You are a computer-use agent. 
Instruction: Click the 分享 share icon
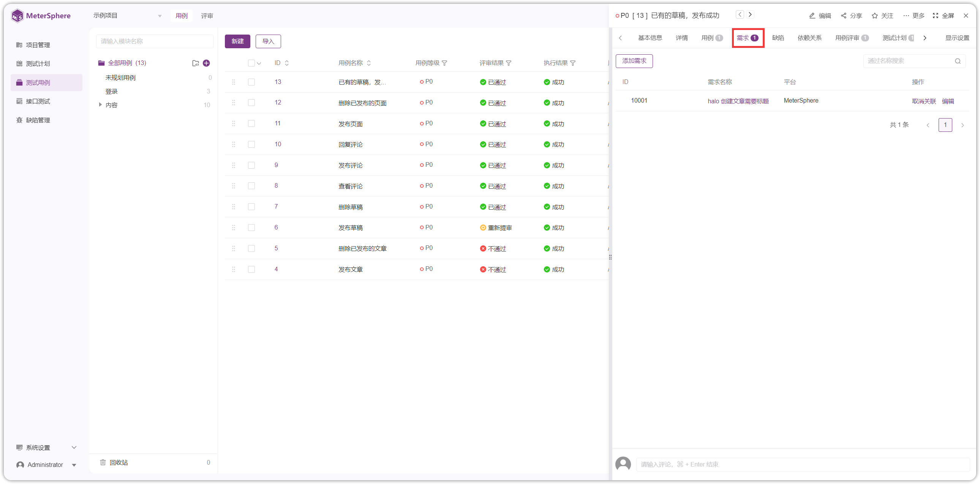tap(843, 16)
